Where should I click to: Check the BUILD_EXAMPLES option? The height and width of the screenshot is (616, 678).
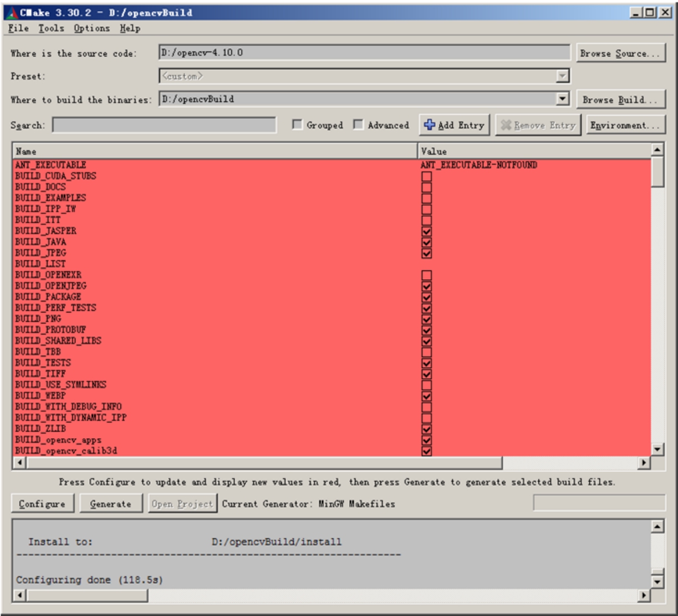426,198
